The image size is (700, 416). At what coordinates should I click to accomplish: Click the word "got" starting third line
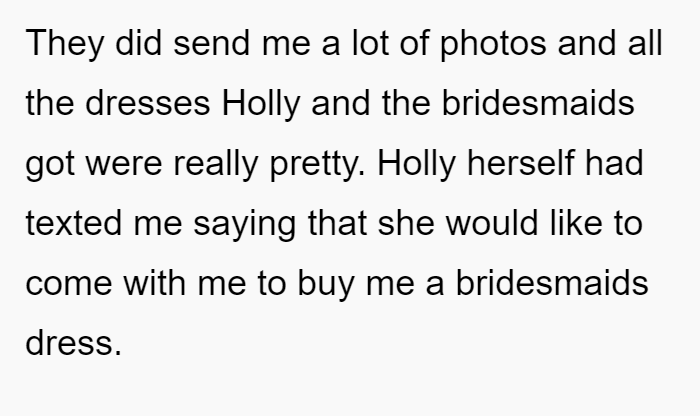point(50,165)
